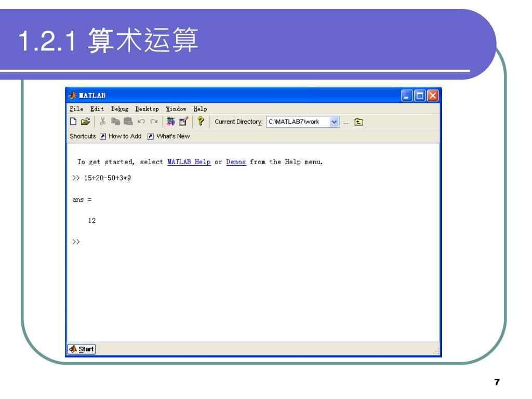Viewport: 532px width, 399px height.
Task: Open the Help menu
Action: [x=200, y=109]
